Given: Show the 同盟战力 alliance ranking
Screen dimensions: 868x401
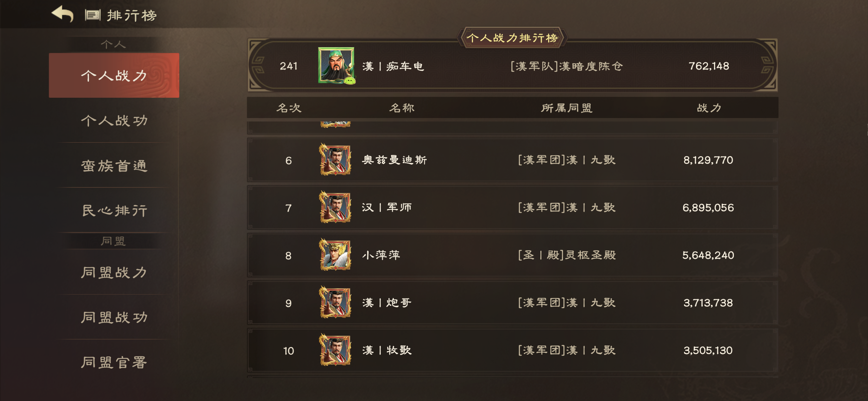Looking at the screenshot, I should [x=114, y=272].
